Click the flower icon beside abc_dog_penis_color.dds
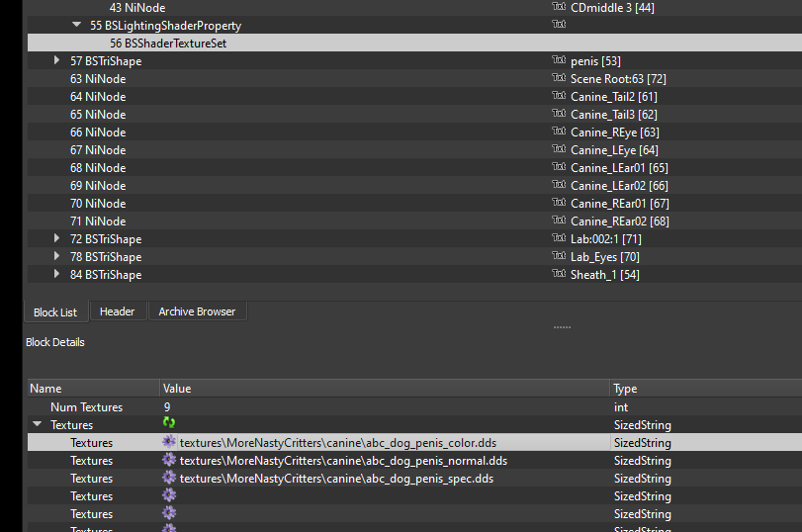The image size is (802, 532). tap(169, 442)
